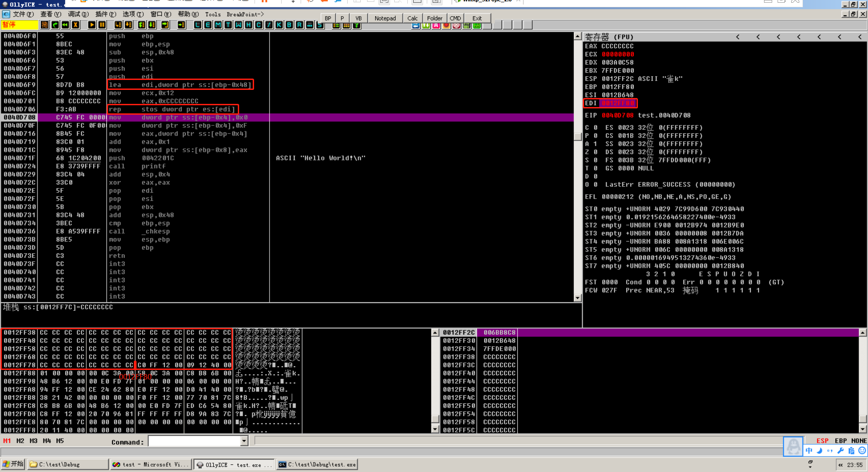Screen dimensions: 868x472
Task: Open the Handles window (H icon)
Action: pyautogui.click(x=248, y=25)
